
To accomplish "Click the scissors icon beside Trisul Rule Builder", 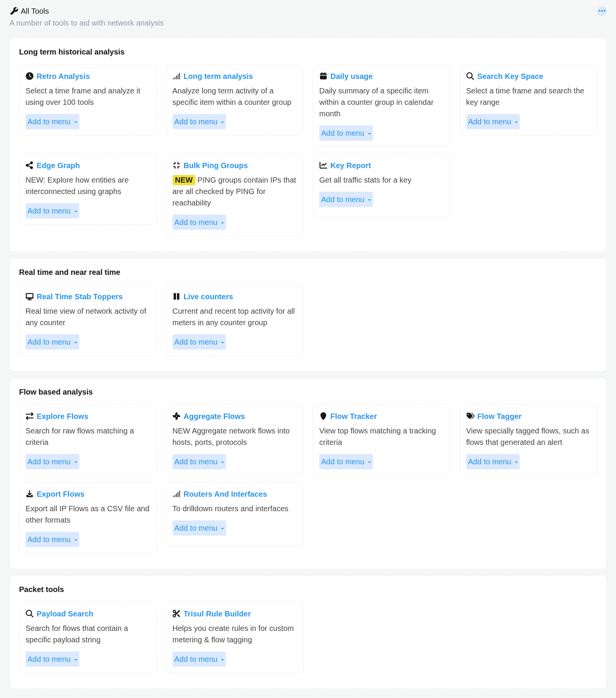I will pyautogui.click(x=176, y=614).
